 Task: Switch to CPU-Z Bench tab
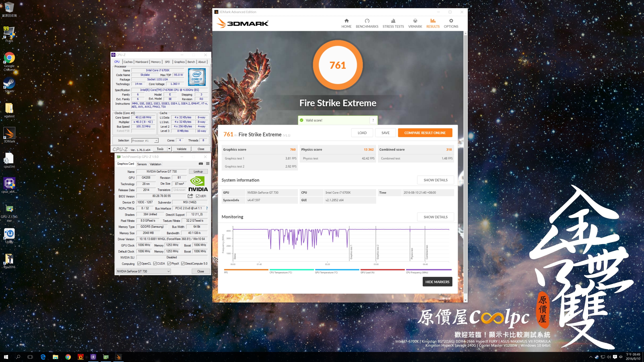click(x=191, y=62)
